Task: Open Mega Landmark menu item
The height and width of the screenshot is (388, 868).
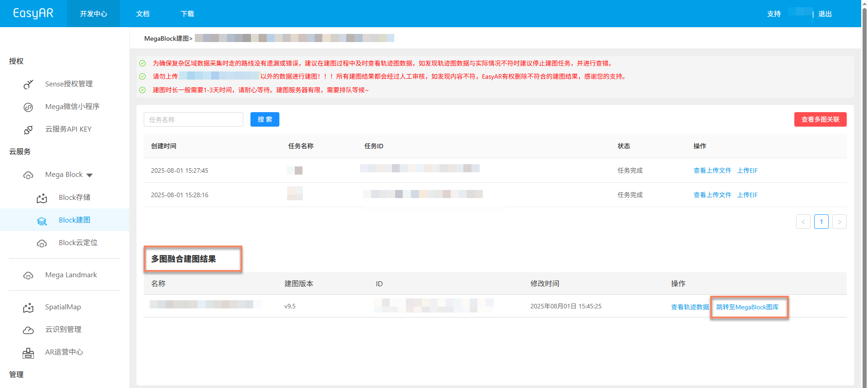Action: click(x=71, y=275)
